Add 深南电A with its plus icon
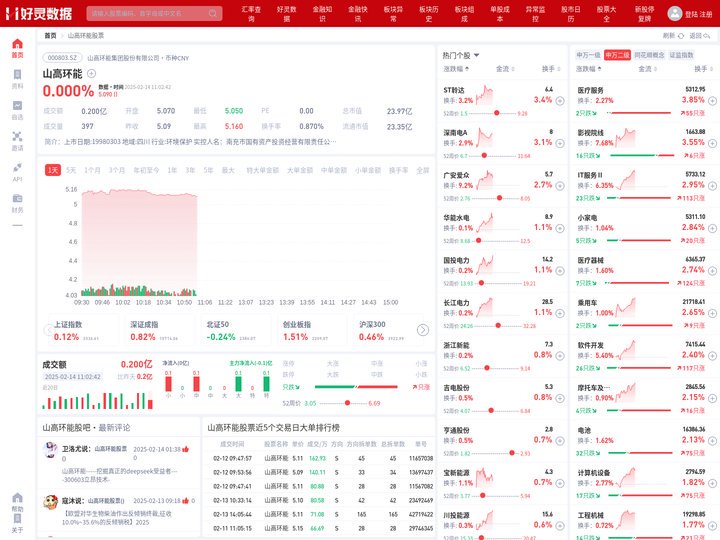 (x=560, y=143)
